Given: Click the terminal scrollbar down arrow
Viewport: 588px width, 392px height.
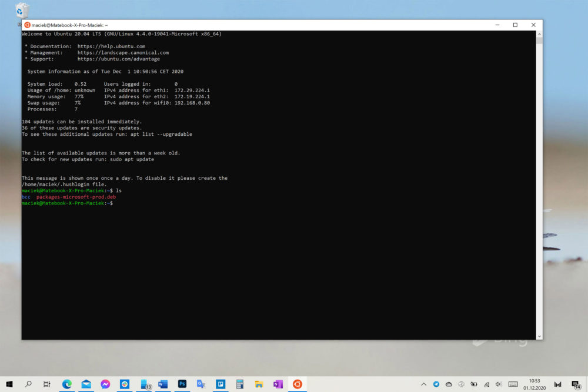Looking at the screenshot, I should [539, 337].
